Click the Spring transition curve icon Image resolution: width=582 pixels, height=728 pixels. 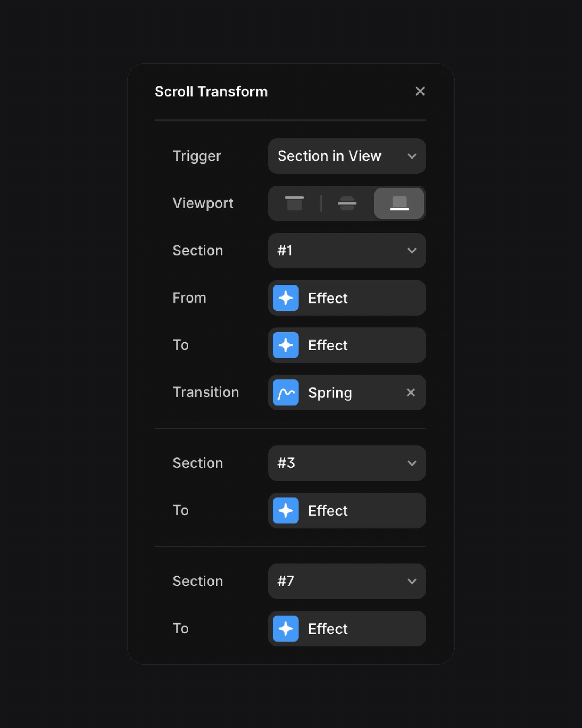[x=286, y=392]
